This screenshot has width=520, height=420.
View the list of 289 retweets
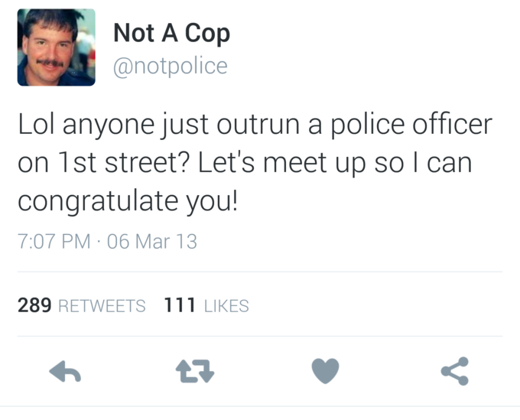(81, 306)
